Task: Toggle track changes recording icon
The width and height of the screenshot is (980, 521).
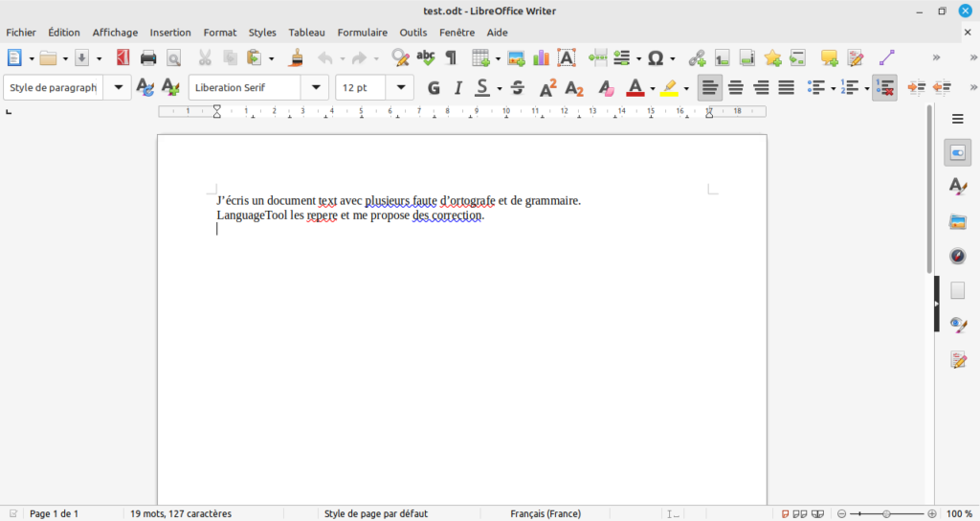Action: click(x=855, y=58)
